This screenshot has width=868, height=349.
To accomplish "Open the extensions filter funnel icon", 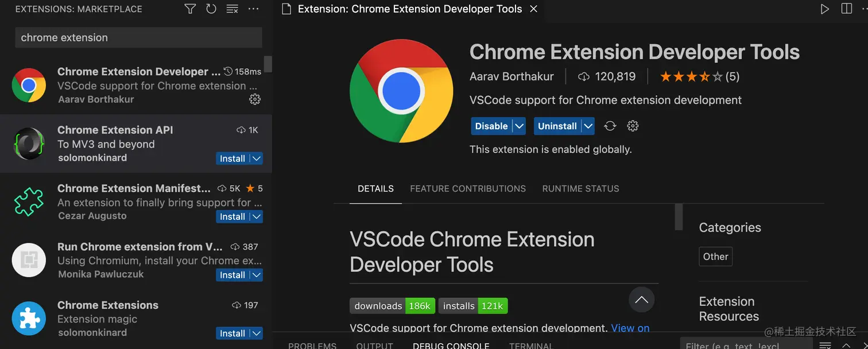I will point(190,9).
